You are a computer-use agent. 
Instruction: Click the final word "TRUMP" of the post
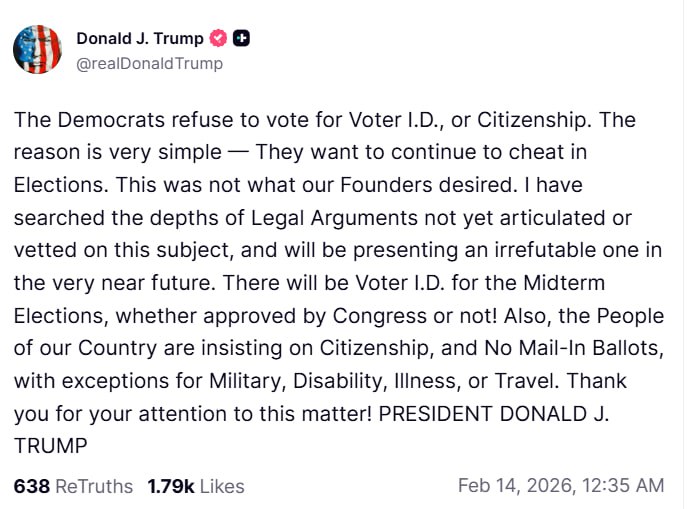coord(51,445)
